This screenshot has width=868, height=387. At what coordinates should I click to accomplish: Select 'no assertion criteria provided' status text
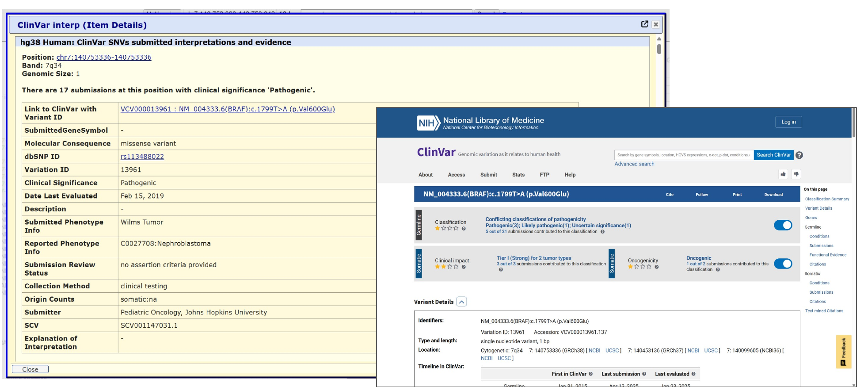[x=168, y=264]
